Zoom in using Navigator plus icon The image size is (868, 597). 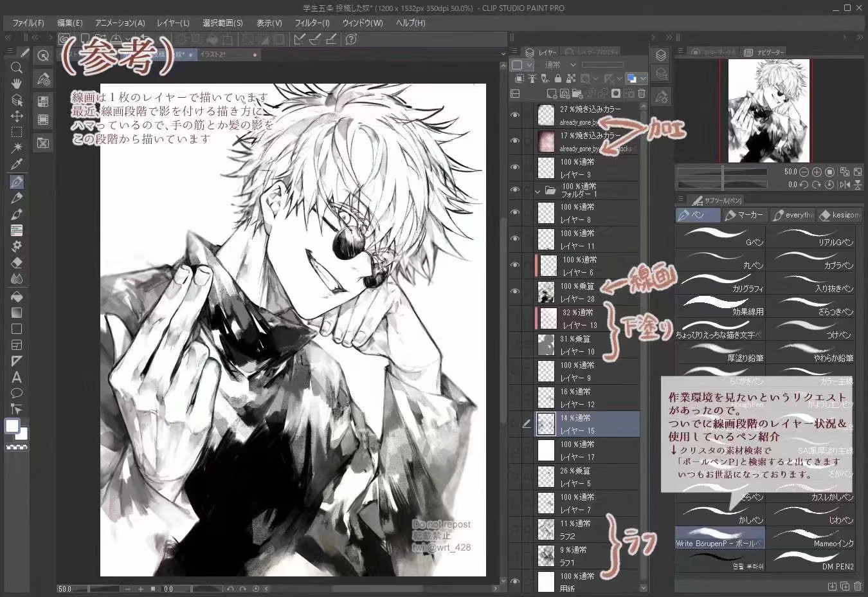tap(817, 172)
